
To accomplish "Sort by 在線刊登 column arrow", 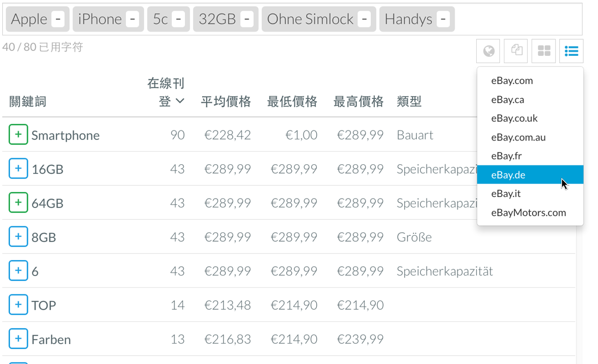I will pos(180,101).
